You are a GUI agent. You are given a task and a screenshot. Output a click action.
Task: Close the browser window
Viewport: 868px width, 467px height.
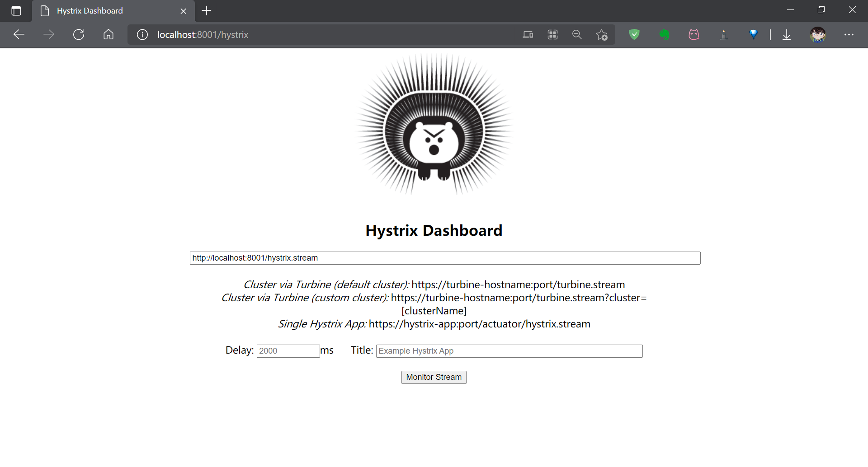(x=852, y=10)
